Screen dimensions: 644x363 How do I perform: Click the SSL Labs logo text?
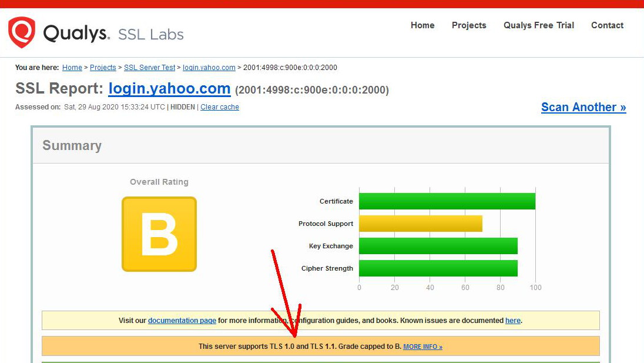coord(151,35)
